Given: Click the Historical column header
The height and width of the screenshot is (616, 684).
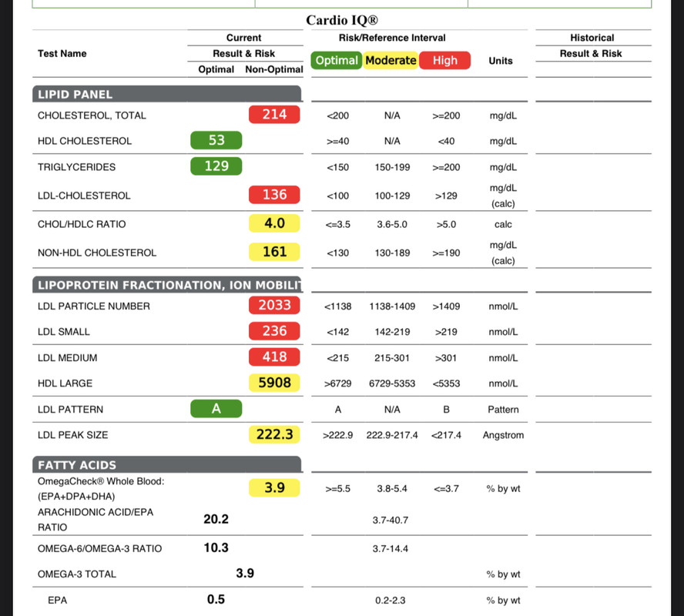Looking at the screenshot, I should pyautogui.click(x=592, y=38).
